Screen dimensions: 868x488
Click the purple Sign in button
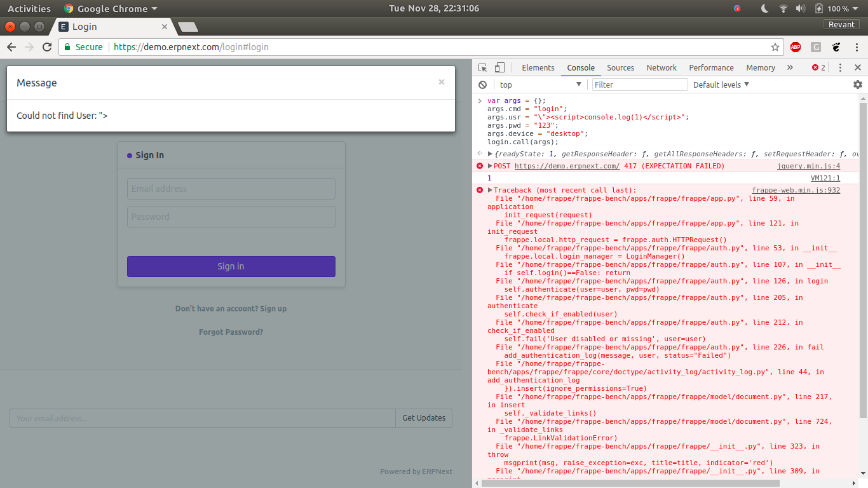pyautogui.click(x=231, y=266)
